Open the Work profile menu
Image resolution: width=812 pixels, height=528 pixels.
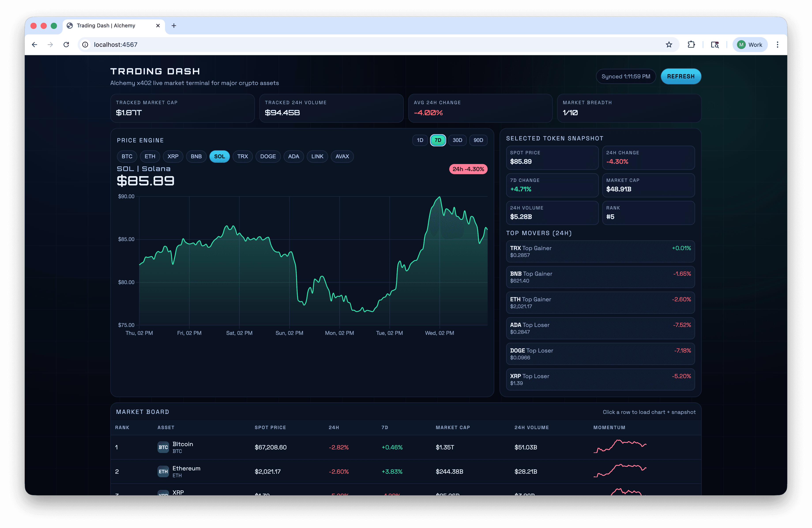[750, 44]
